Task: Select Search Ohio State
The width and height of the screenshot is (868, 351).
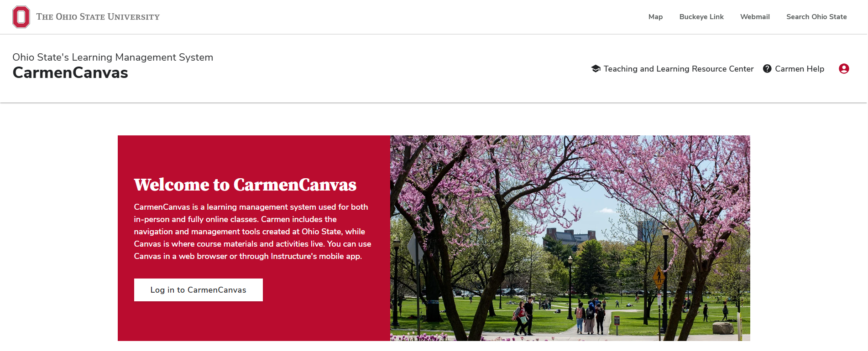Action: tap(816, 17)
